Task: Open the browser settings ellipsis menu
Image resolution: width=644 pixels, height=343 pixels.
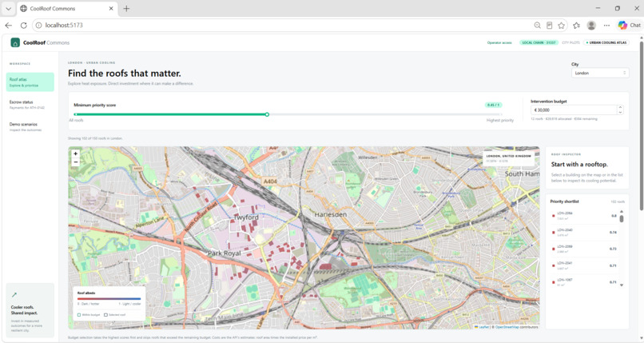Action: [606, 25]
